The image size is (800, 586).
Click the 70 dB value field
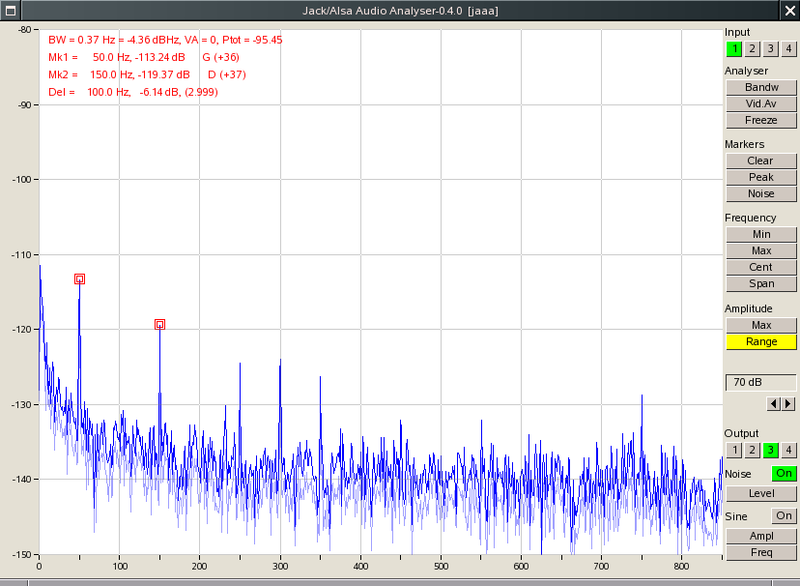pyautogui.click(x=761, y=382)
